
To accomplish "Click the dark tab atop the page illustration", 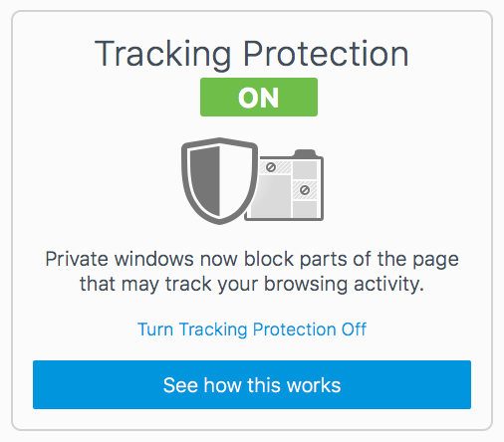I will pos(305,153).
